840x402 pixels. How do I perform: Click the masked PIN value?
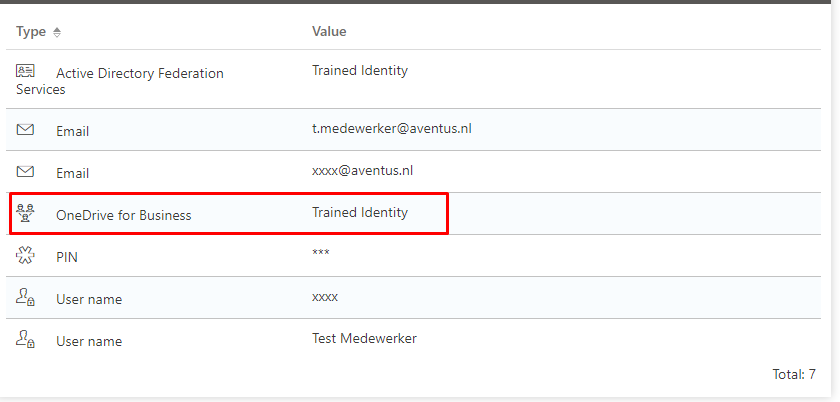[x=321, y=254]
